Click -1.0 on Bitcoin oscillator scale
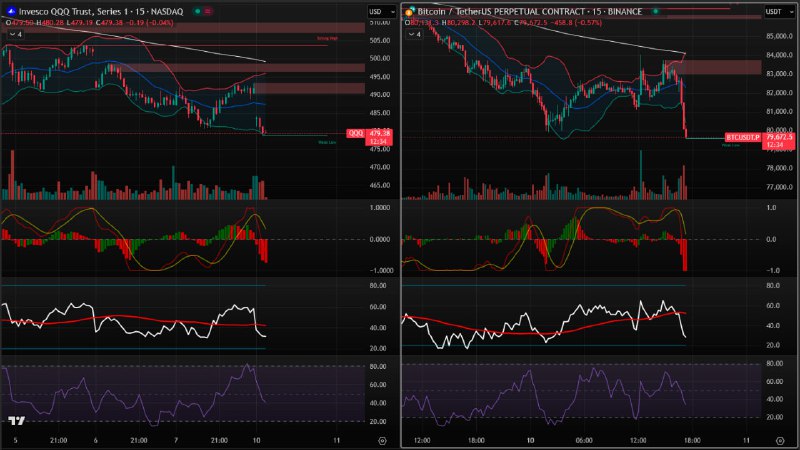Image resolution: width=800 pixels, height=450 pixels. click(774, 271)
